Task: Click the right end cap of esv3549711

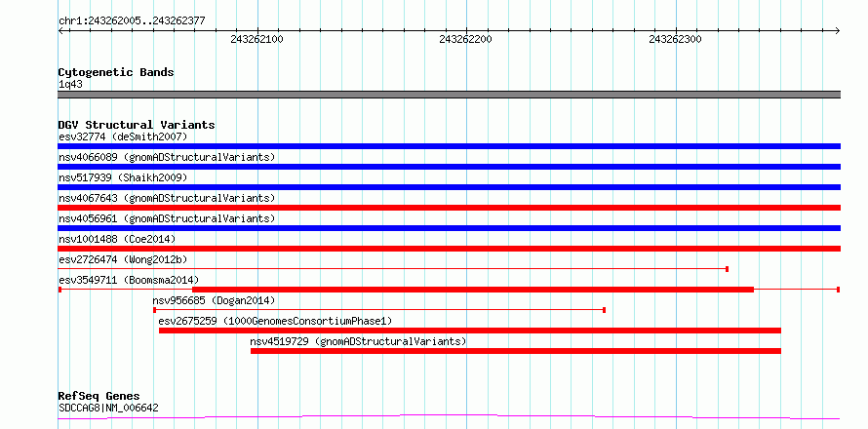Action: (839, 290)
